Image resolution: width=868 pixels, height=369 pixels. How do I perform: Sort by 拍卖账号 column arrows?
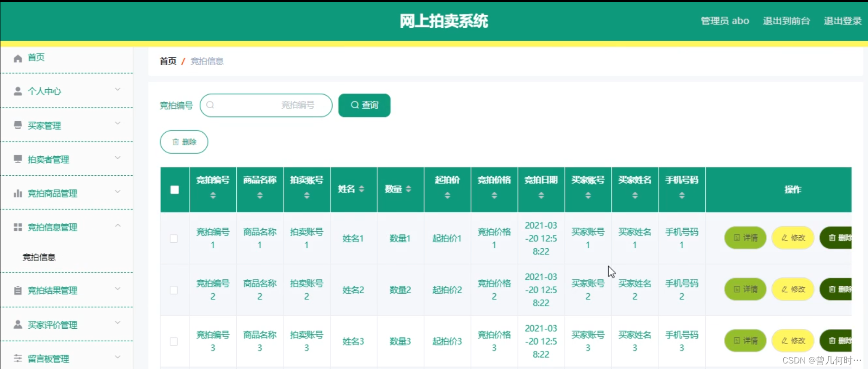[307, 196]
